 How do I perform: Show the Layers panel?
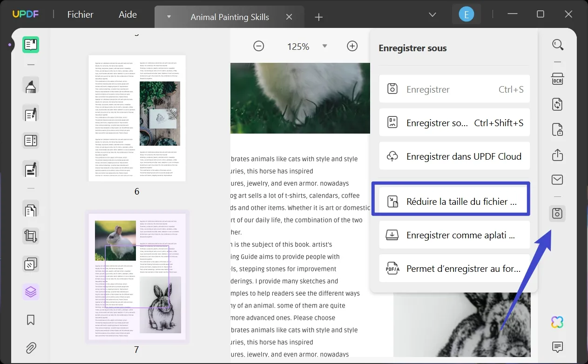coord(31,292)
